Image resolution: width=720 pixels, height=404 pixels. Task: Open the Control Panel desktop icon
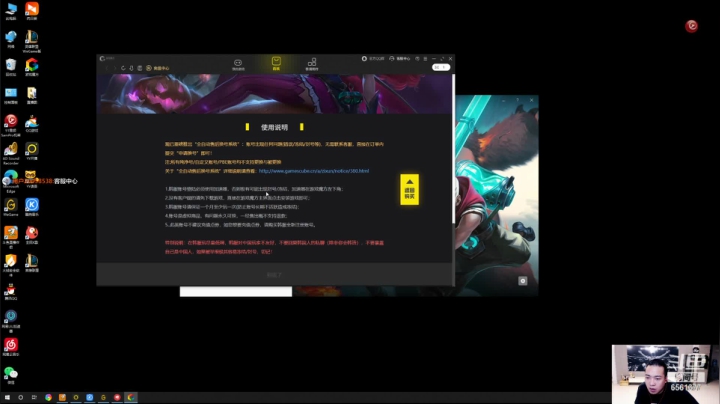click(11, 95)
